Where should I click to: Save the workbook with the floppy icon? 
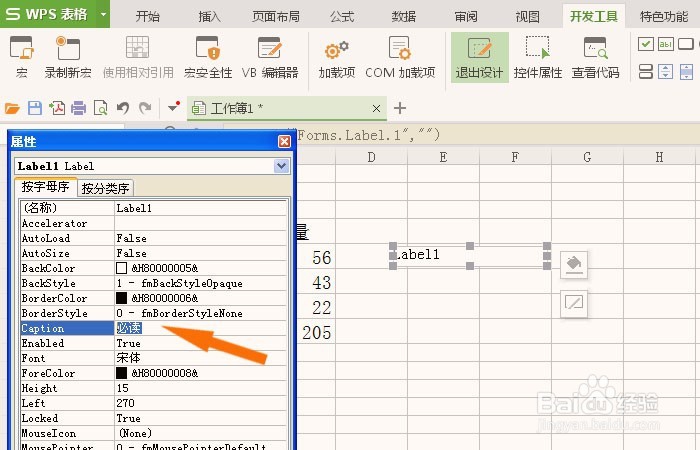pos(35,108)
